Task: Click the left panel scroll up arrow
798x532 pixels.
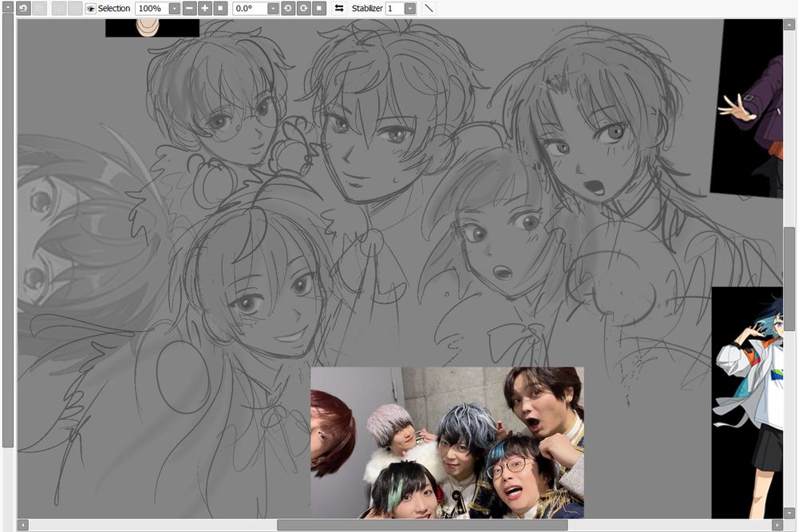Action: point(8,6)
